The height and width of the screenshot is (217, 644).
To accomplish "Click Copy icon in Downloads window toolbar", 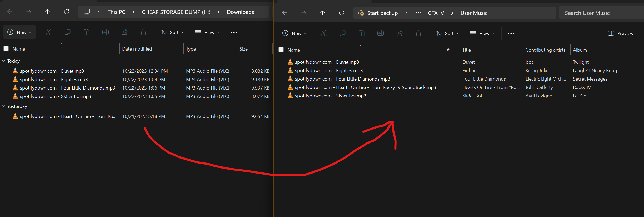I will pos(68,32).
